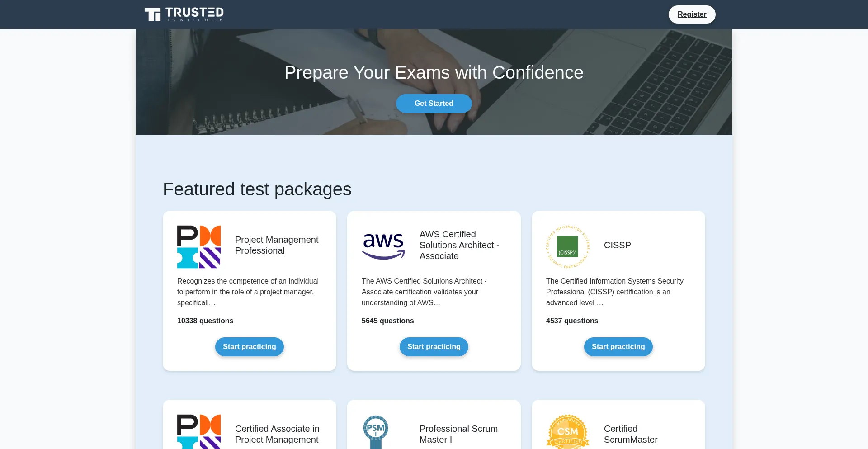Click the PSM I badge icon
The image size is (868, 449).
click(376, 431)
